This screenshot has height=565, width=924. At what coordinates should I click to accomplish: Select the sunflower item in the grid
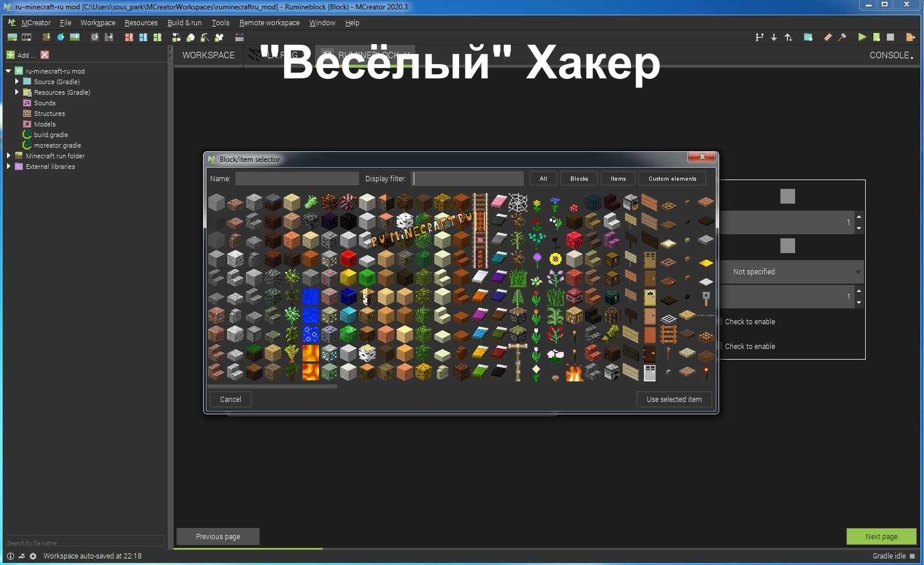[555, 258]
